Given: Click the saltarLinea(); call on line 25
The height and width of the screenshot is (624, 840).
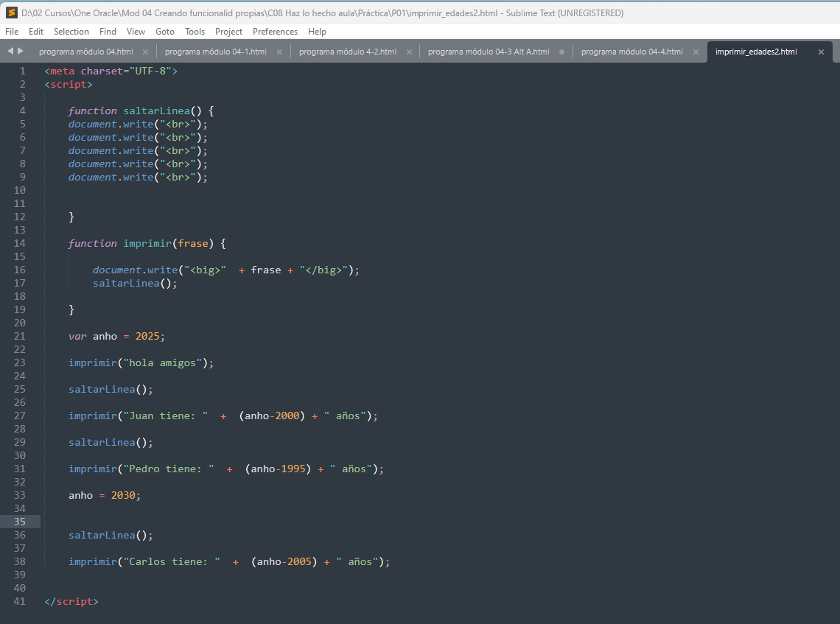Looking at the screenshot, I should pos(111,390).
